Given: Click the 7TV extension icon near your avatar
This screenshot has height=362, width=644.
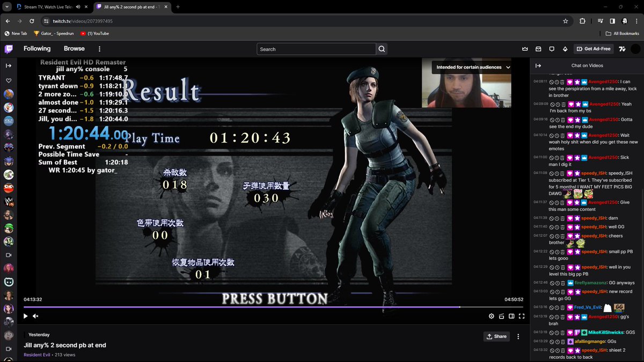Looking at the screenshot, I should point(622,48).
